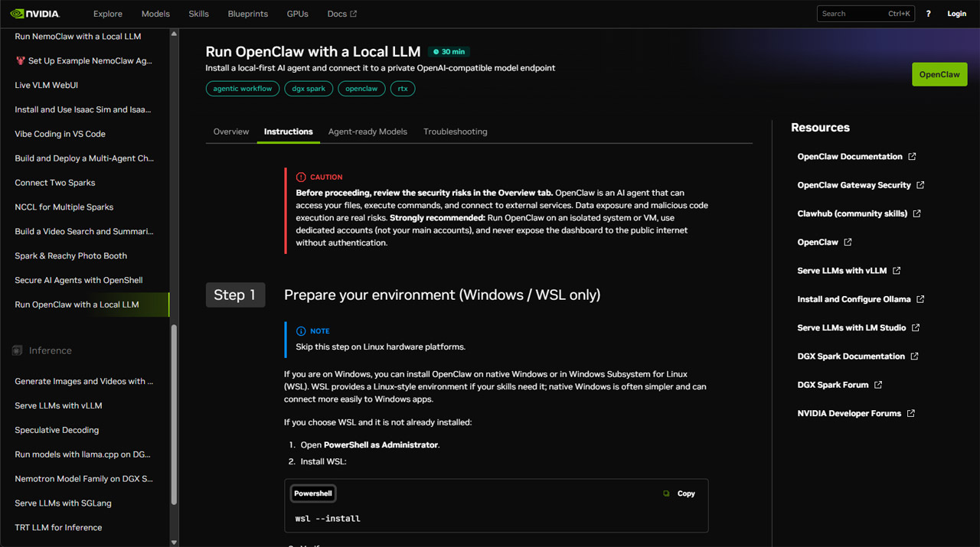
Task: Switch to the Overview tab
Action: coord(231,132)
